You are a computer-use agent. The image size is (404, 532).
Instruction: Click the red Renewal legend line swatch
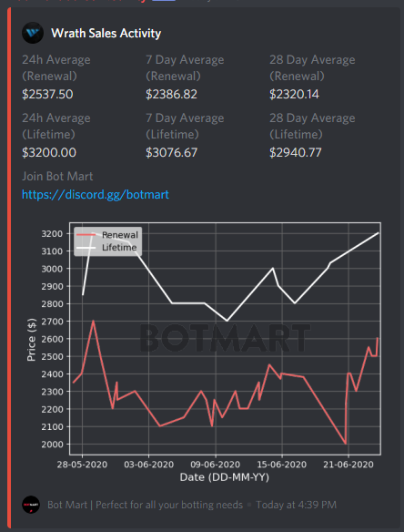tap(86, 235)
